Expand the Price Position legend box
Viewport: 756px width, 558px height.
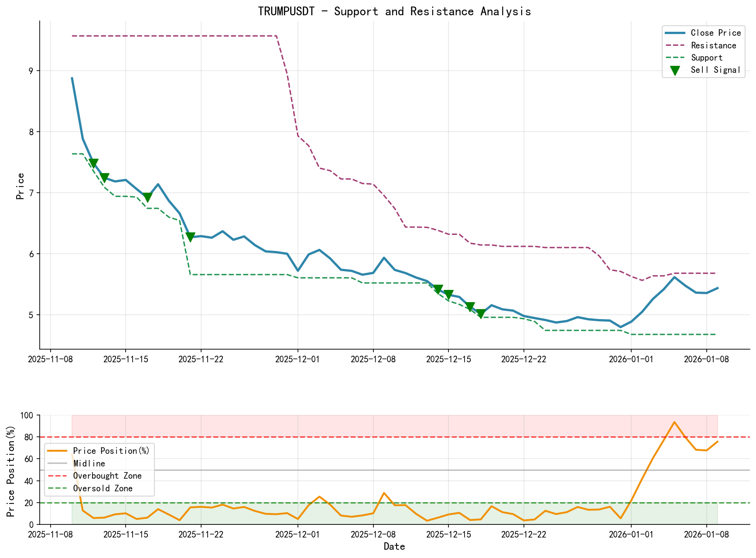pyautogui.click(x=99, y=469)
